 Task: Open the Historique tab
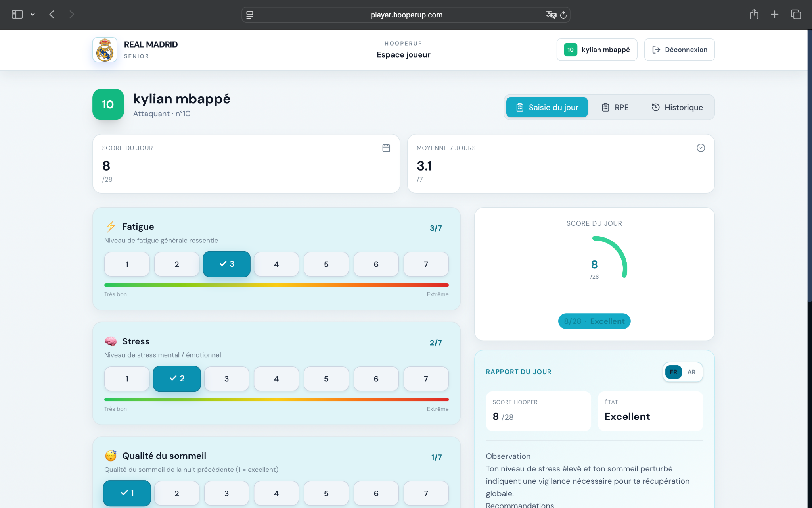677,107
